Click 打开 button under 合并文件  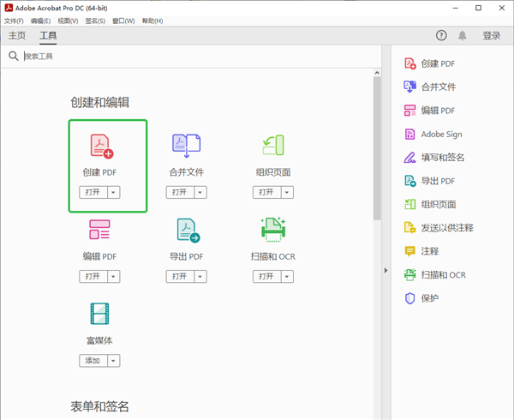click(180, 192)
